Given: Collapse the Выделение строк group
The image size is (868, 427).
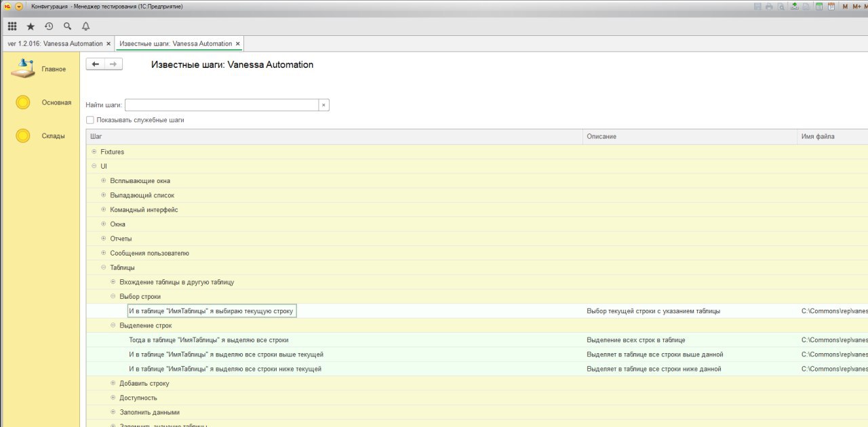Looking at the screenshot, I should 113,325.
